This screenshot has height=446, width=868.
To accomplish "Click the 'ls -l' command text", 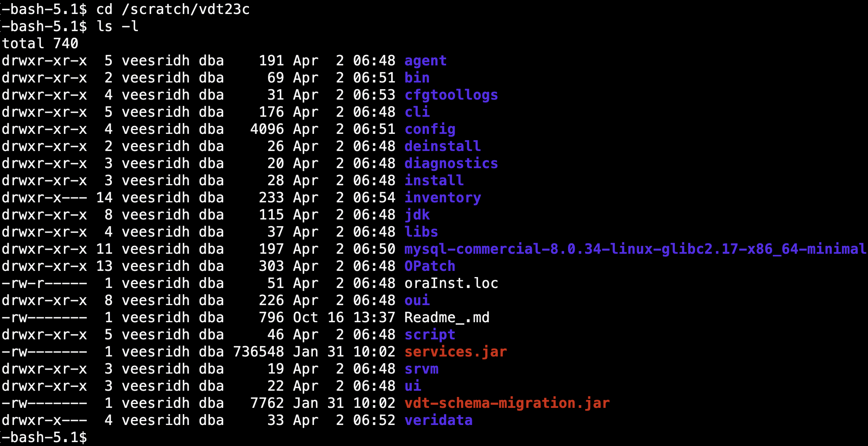I will coord(117,26).
